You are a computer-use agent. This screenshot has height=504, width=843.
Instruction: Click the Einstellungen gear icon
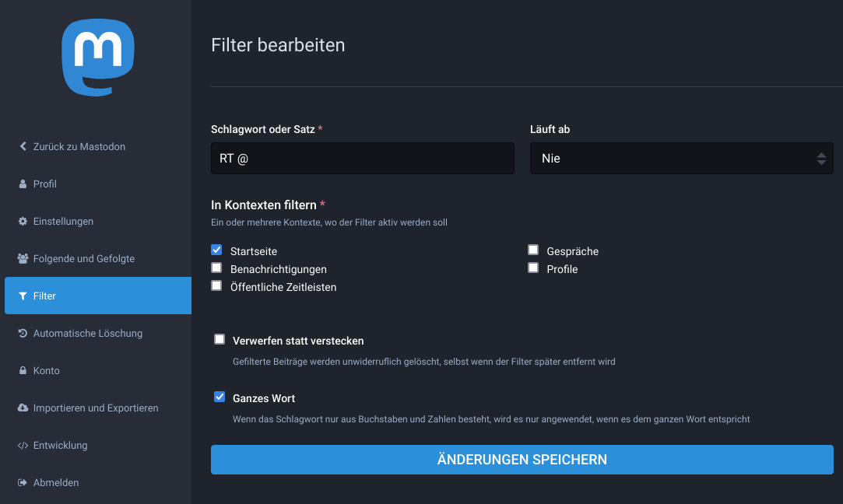(23, 222)
